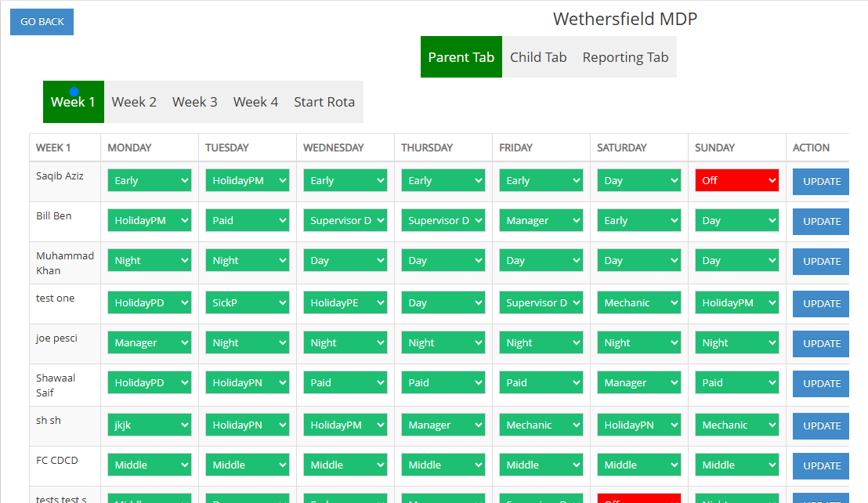Switch to Week 3 tab
This screenshot has height=503, width=868.
pos(195,102)
